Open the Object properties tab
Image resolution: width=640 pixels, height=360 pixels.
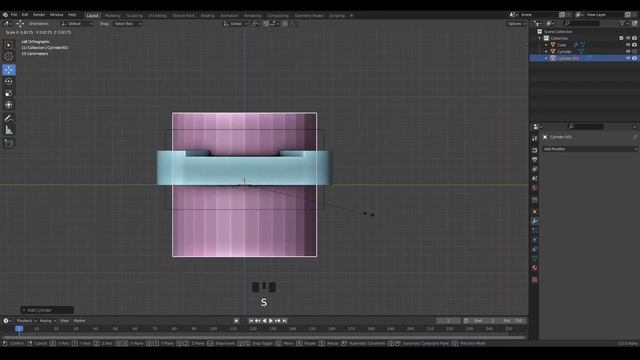click(534, 211)
